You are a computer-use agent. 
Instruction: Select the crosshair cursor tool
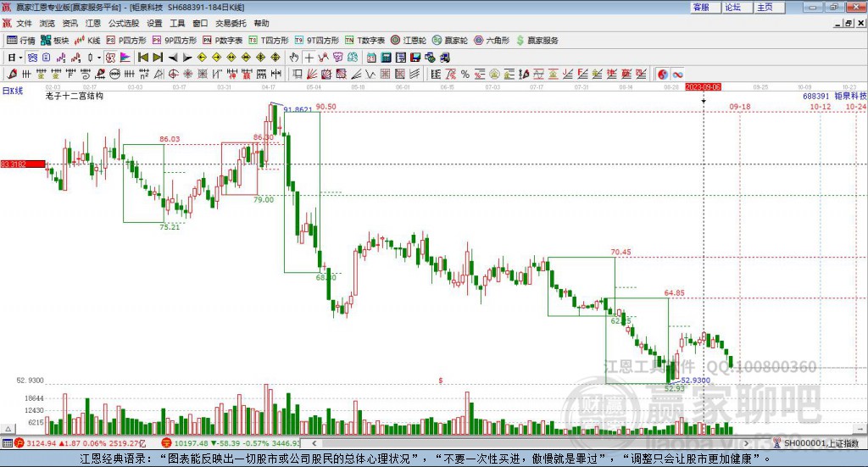click(309, 58)
